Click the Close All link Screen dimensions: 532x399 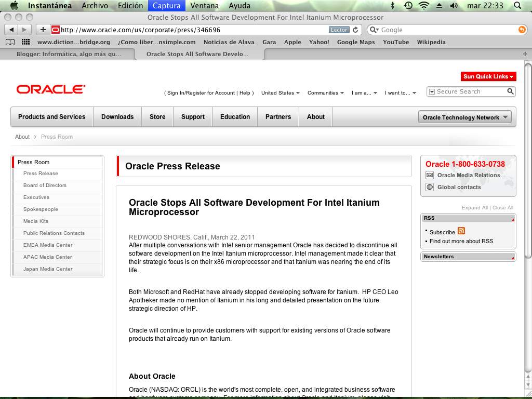[503, 208]
